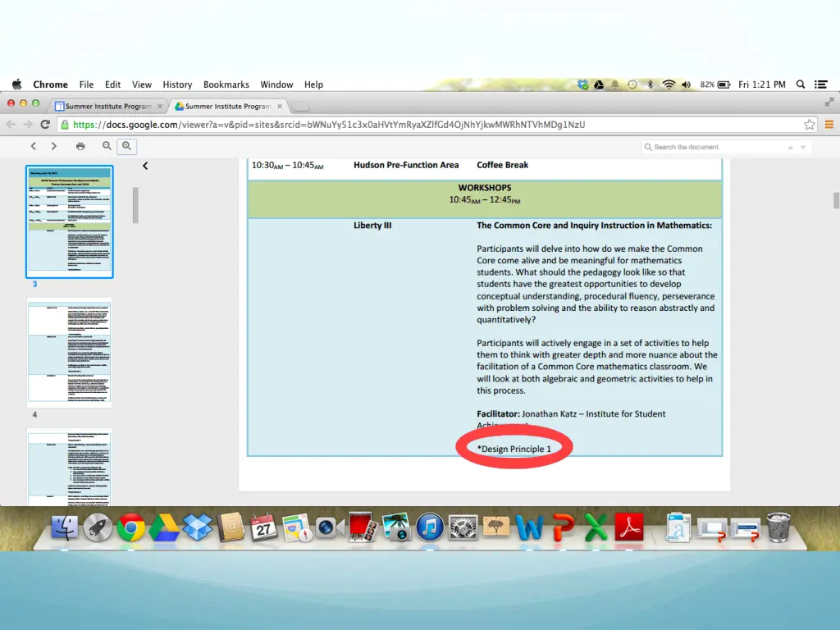Open Google Drive in the Dock
840x630 pixels.
pyautogui.click(x=164, y=527)
